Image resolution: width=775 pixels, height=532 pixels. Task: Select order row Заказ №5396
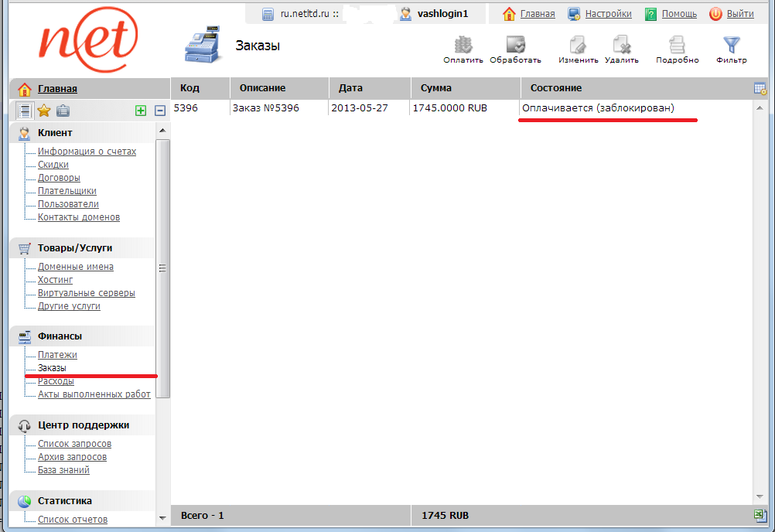pos(265,108)
